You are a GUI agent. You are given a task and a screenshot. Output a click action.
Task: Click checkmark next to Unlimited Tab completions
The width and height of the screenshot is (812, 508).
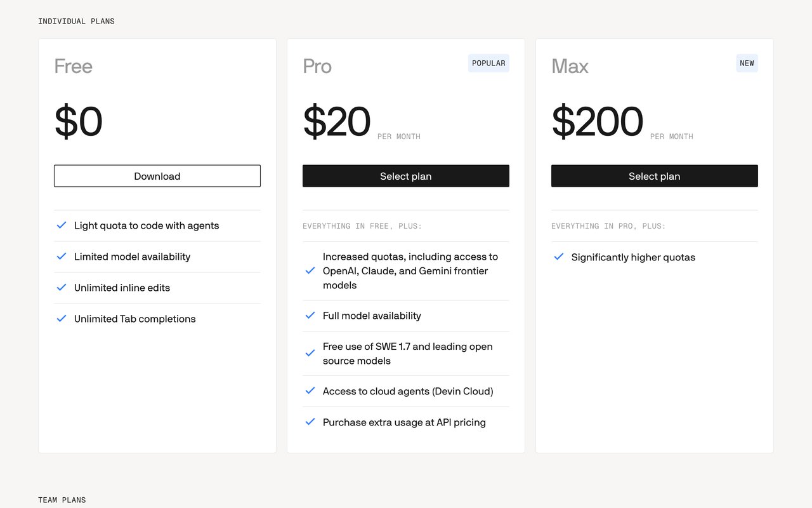[62, 319]
